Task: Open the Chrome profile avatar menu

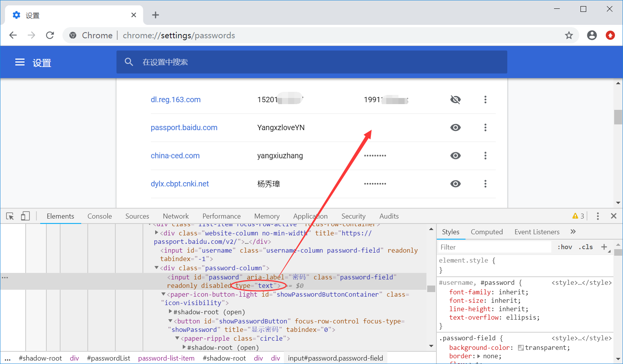Action: 592,35
